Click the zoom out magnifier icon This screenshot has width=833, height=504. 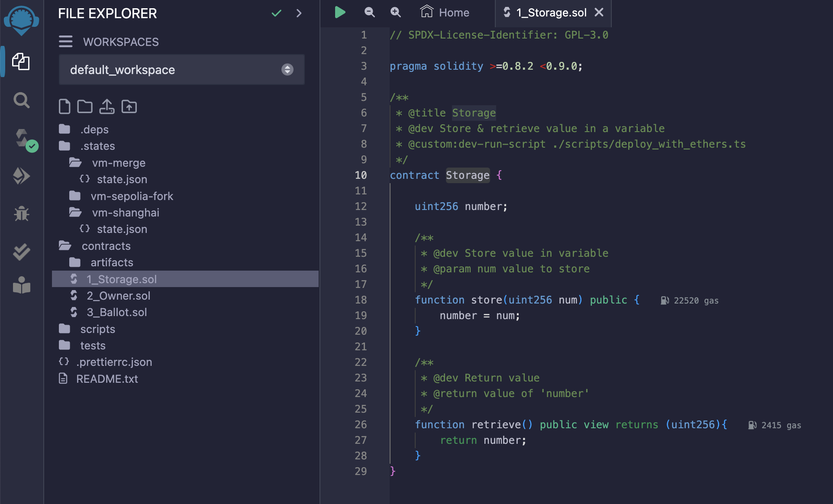369,13
